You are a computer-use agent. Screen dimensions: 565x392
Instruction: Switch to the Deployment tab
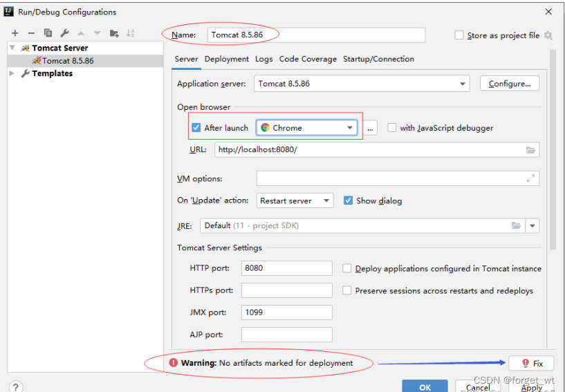click(x=227, y=59)
